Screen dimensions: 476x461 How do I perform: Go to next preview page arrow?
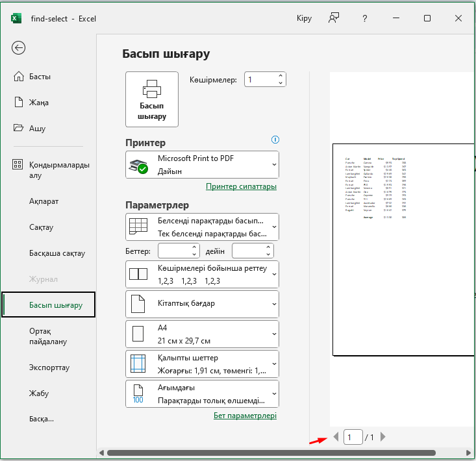point(382,437)
